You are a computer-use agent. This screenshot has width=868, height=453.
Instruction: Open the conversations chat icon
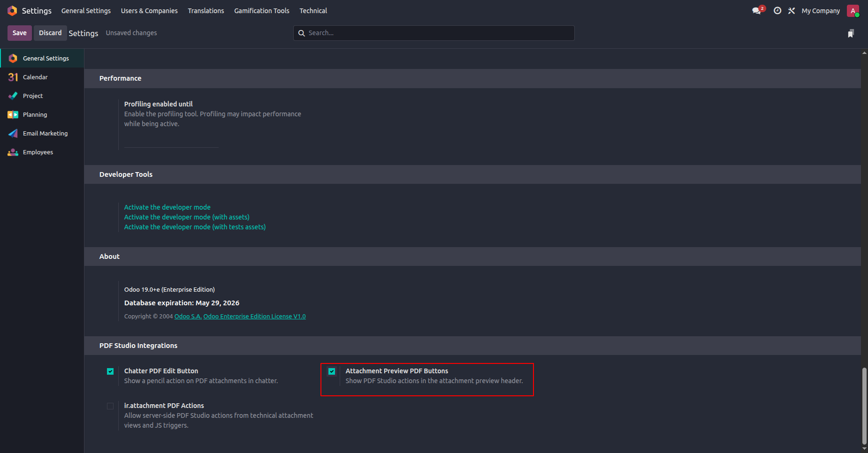click(757, 10)
